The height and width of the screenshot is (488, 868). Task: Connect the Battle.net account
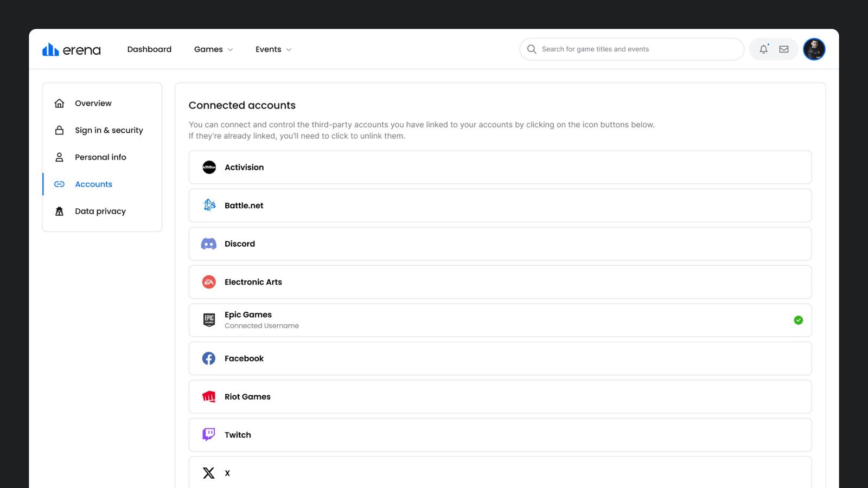[500, 206]
